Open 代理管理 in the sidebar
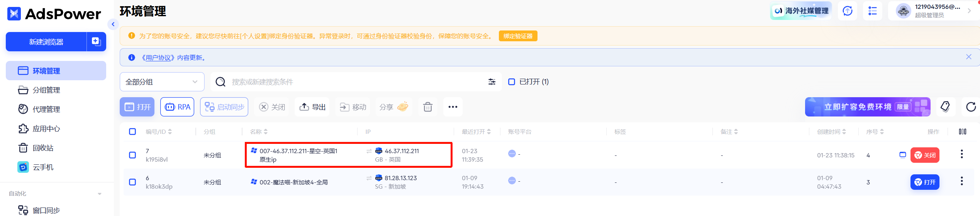 pyautogui.click(x=46, y=109)
